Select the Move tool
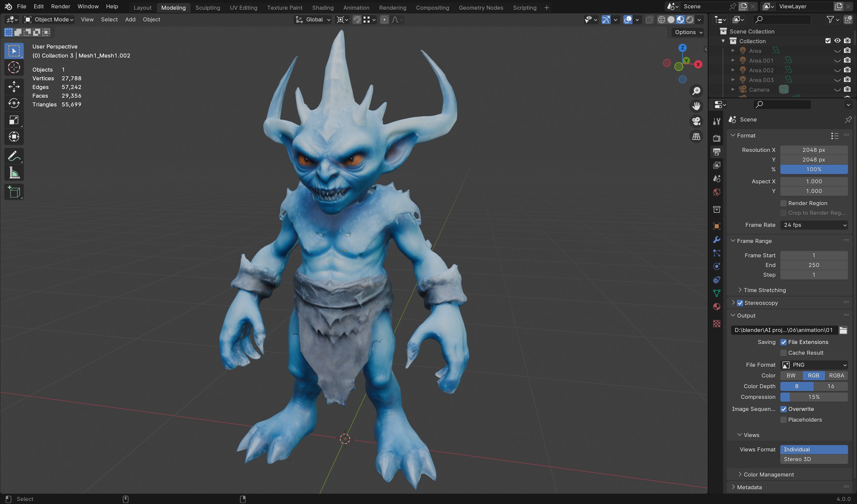857x504 pixels. [x=14, y=86]
